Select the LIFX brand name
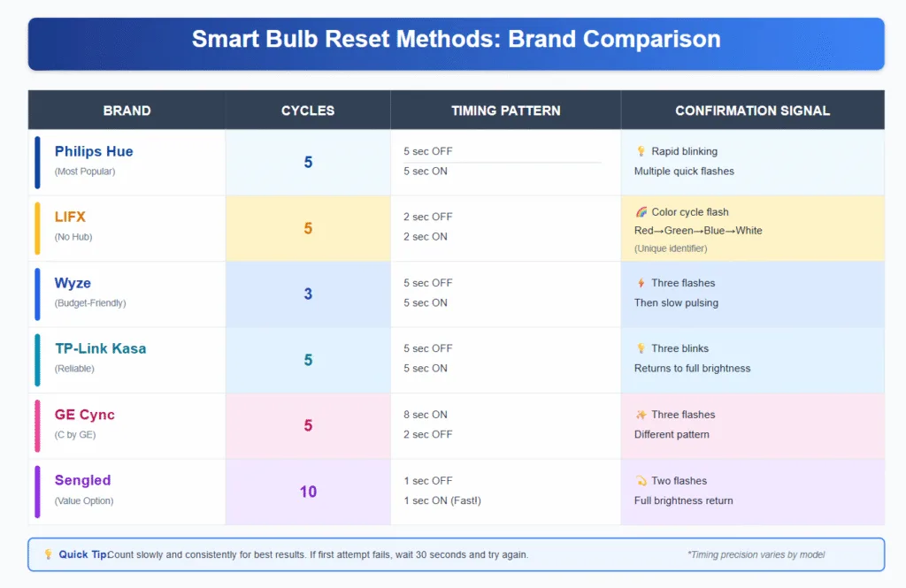The height and width of the screenshot is (588, 906). point(70,217)
